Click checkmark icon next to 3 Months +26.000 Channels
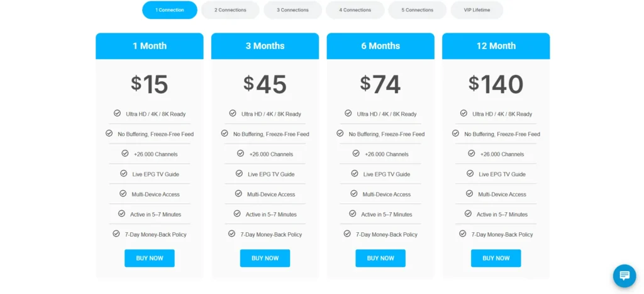Screen dimensions: 644x294 pyautogui.click(x=240, y=154)
